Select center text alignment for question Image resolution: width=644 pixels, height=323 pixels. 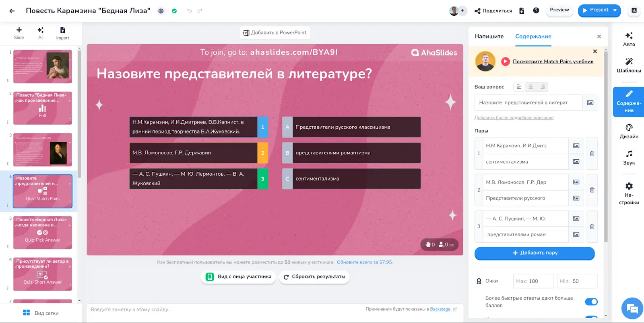[x=531, y=87]
